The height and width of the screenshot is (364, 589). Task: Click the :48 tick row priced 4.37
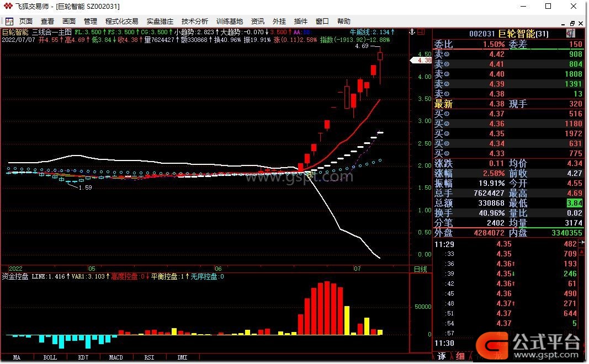coord(506,303)
